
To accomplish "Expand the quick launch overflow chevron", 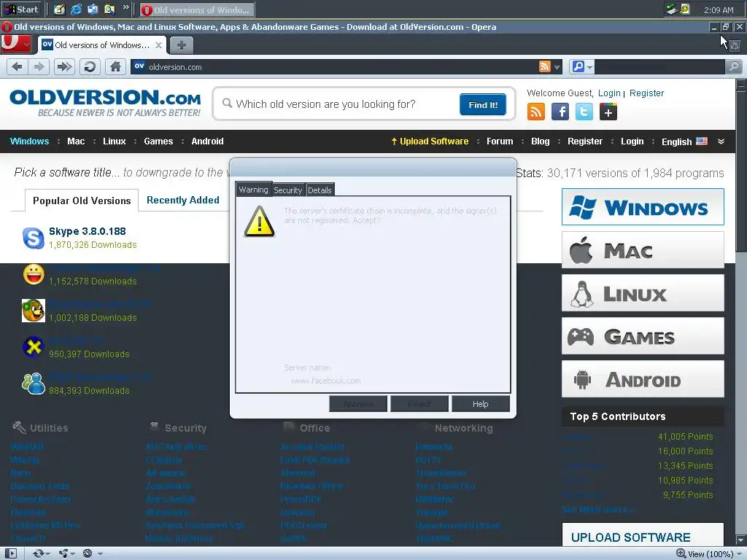I will click(125, 7).
